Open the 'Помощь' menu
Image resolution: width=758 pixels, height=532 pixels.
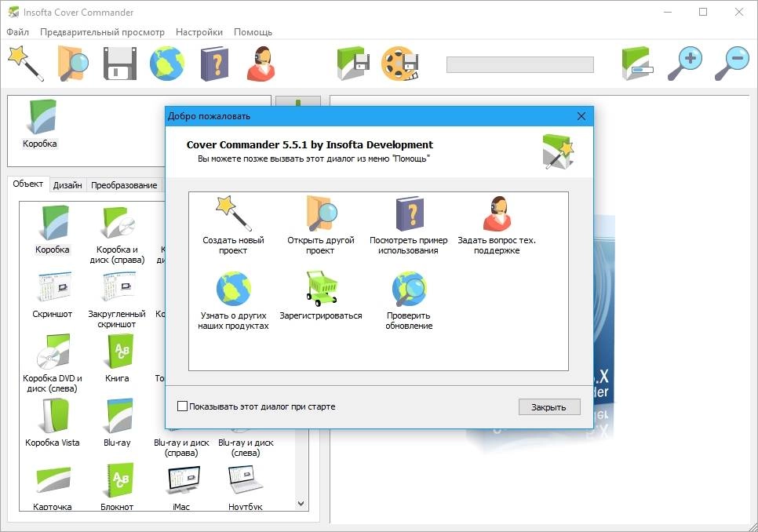click(253, 32)
